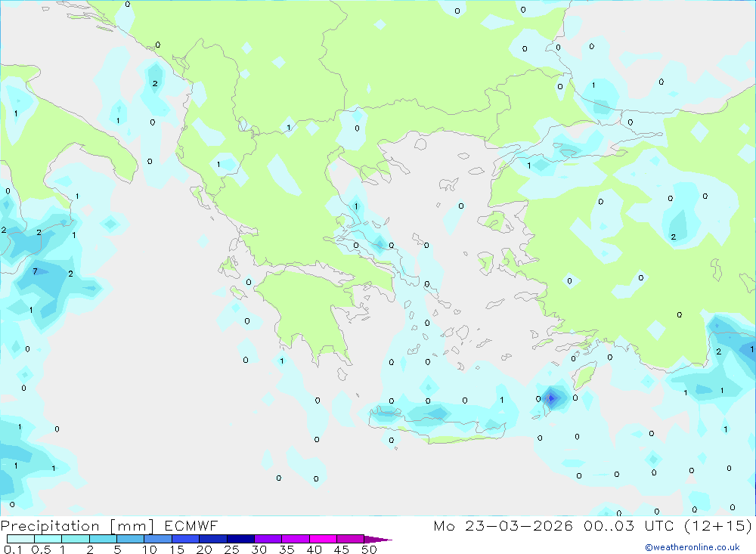The height and width of the screenshot is (554, 756).
Task: Click the legend tick label "45"
Action: (342, 549)
